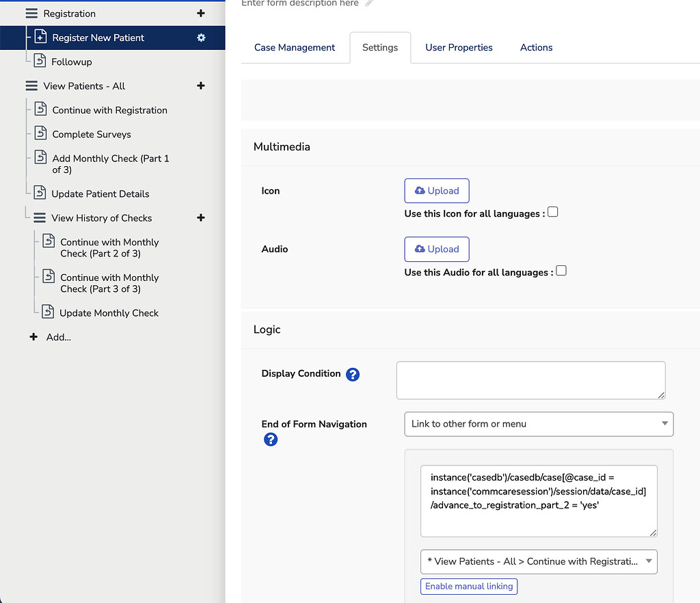
Task: Select the Complete Surveys form icon
Action: pos(41,133)
